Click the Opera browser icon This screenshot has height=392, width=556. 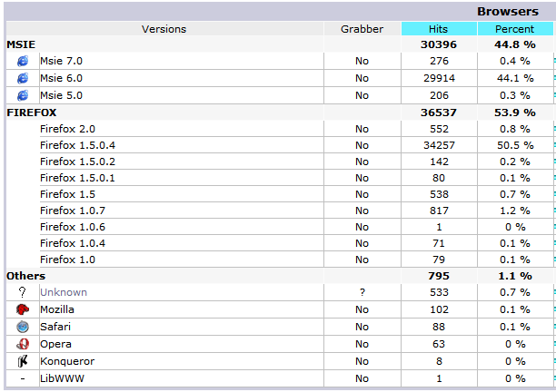tap(23, 344)
